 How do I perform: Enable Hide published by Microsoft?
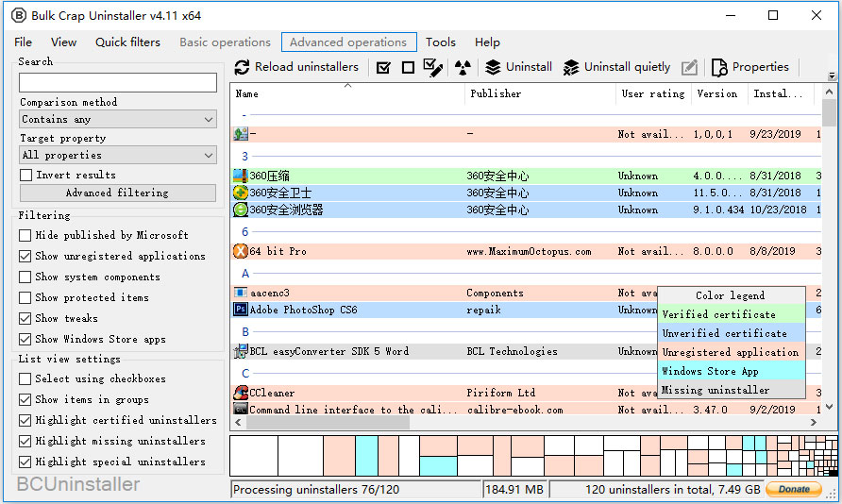click(x=25, y=235)
